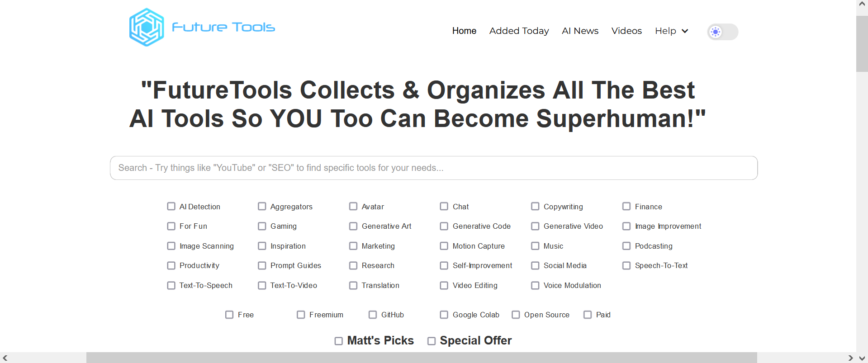Click the search tools input field

(x=434, y=168)
